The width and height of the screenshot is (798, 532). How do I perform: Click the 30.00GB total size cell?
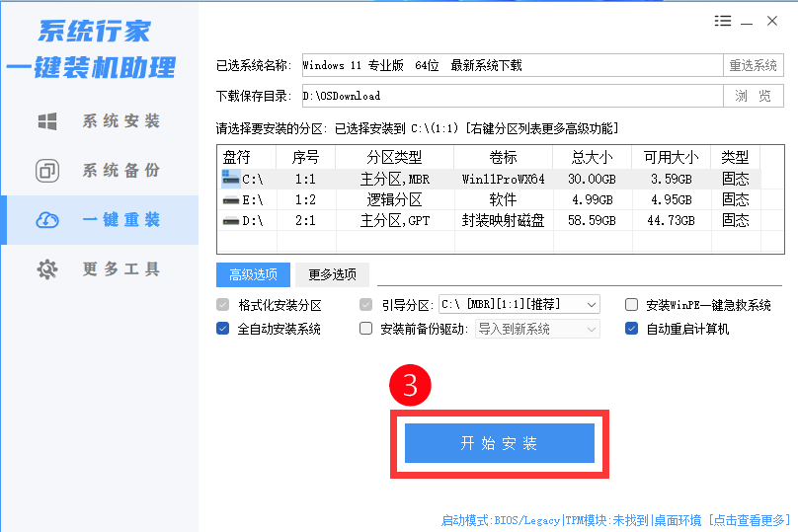[592, 179]
